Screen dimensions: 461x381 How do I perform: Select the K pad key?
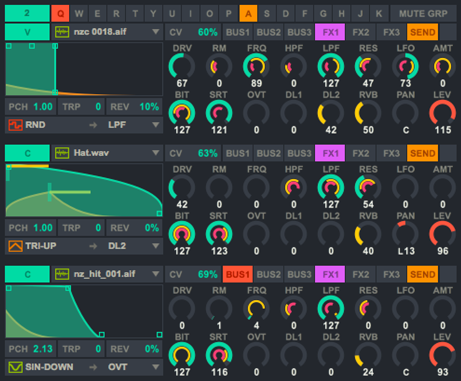click(379, 14)
